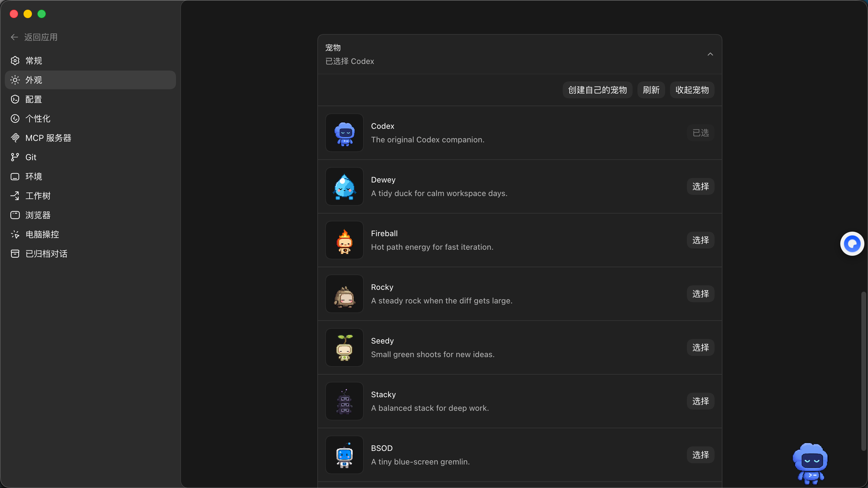
Task: Collapse the 宠物 section with the chevron
Action: (x=710, y=54)
